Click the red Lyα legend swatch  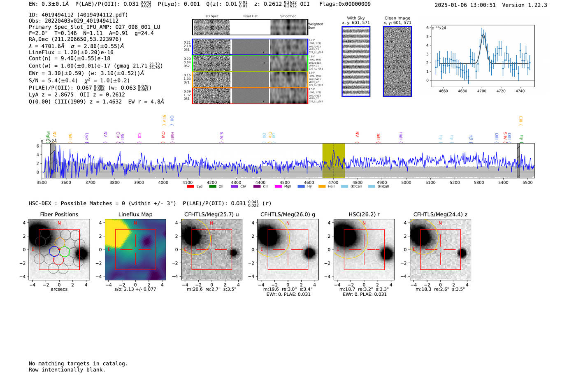tap(190, 187)
